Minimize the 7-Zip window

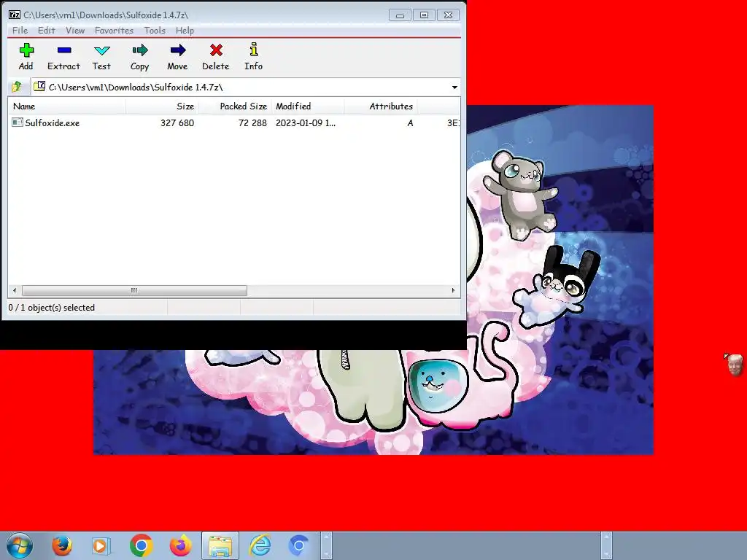point(400,15)
